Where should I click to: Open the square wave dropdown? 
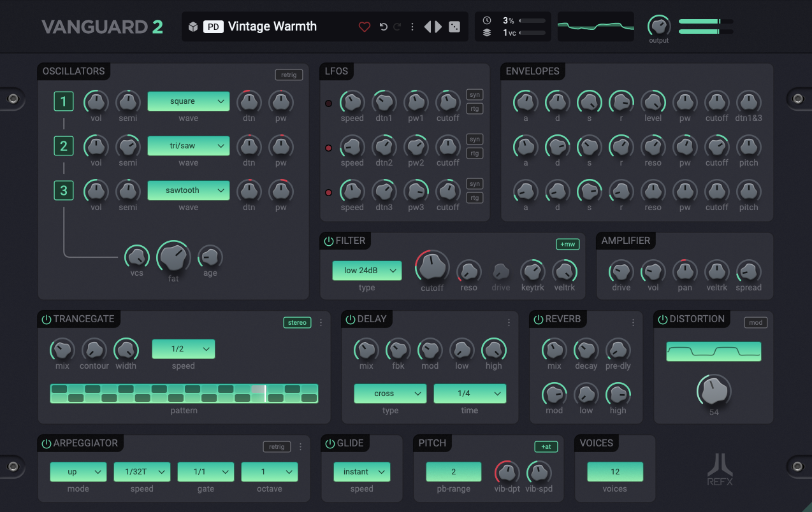tap(189, 101)
